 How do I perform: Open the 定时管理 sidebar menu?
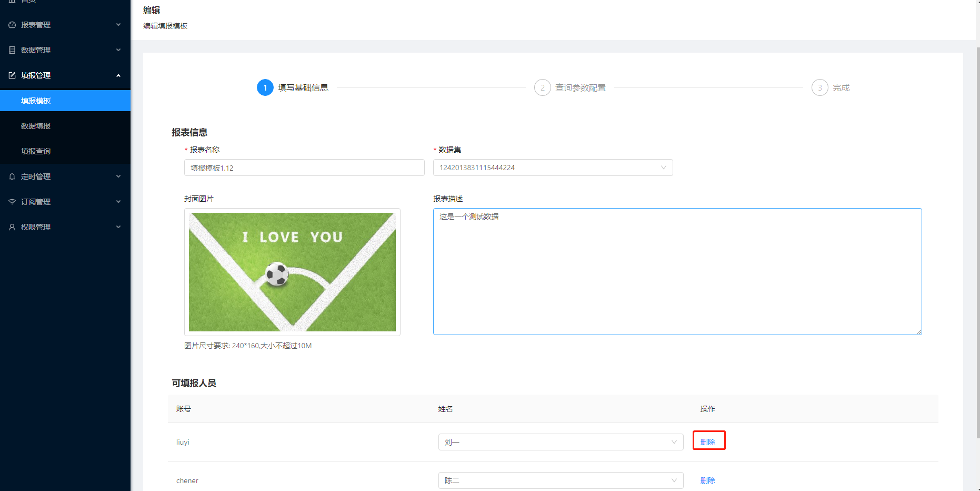65,176
